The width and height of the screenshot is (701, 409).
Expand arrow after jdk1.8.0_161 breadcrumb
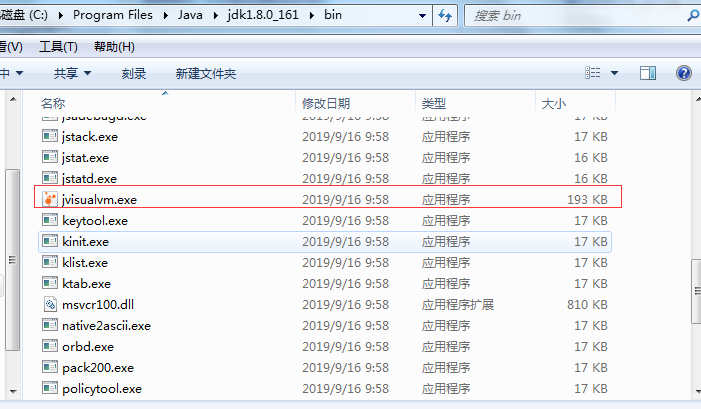312,16
